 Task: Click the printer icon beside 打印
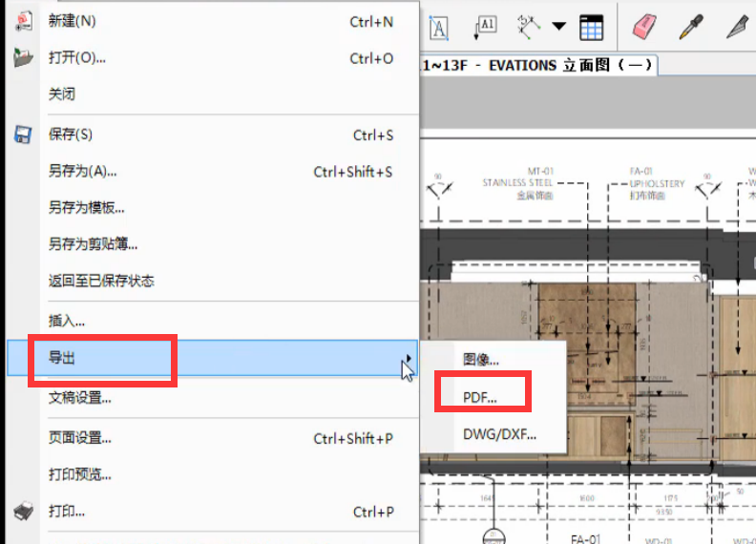coord(23,512)
